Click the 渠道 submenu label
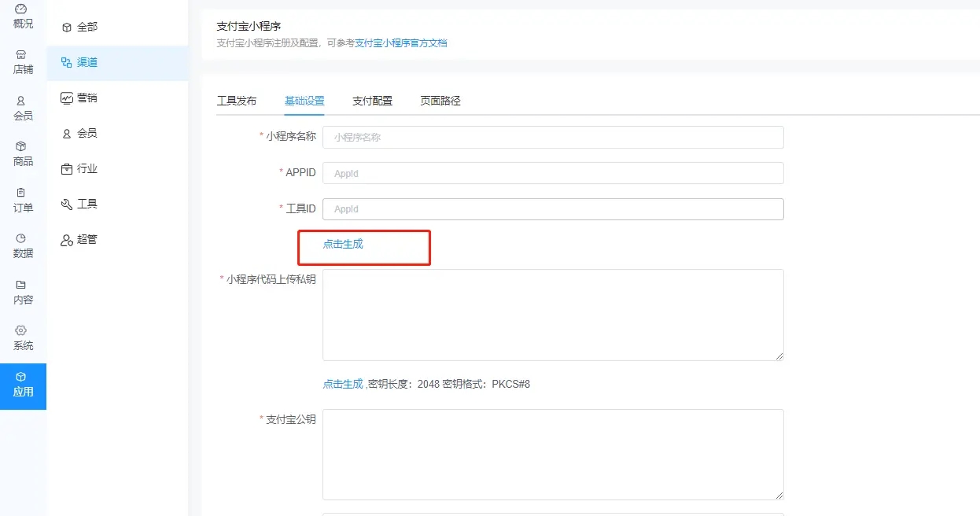Screen dimensions: 980x516 pos(87,62)
